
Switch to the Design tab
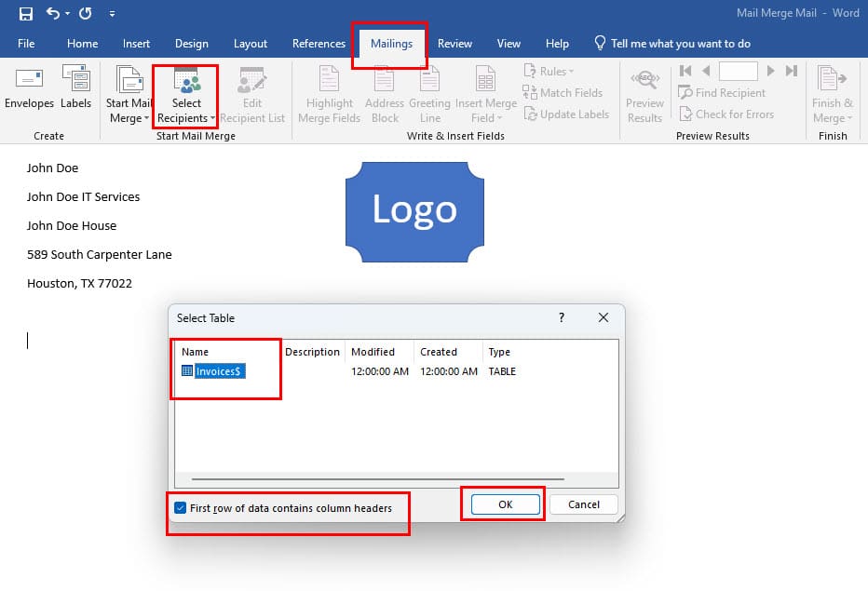(x=192, y=43)
